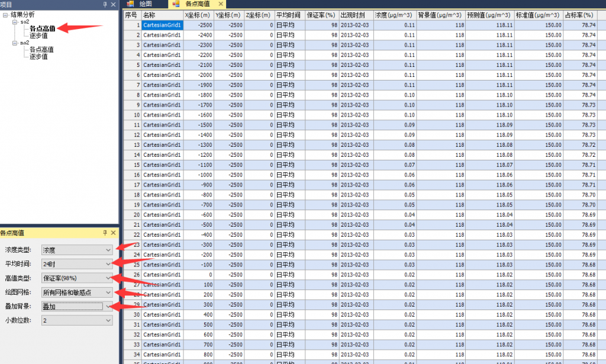The height and width of the screenshot is (364, 606).
Task: Close the 各点高值 properties panel
Action: click(x=113, y=233)
